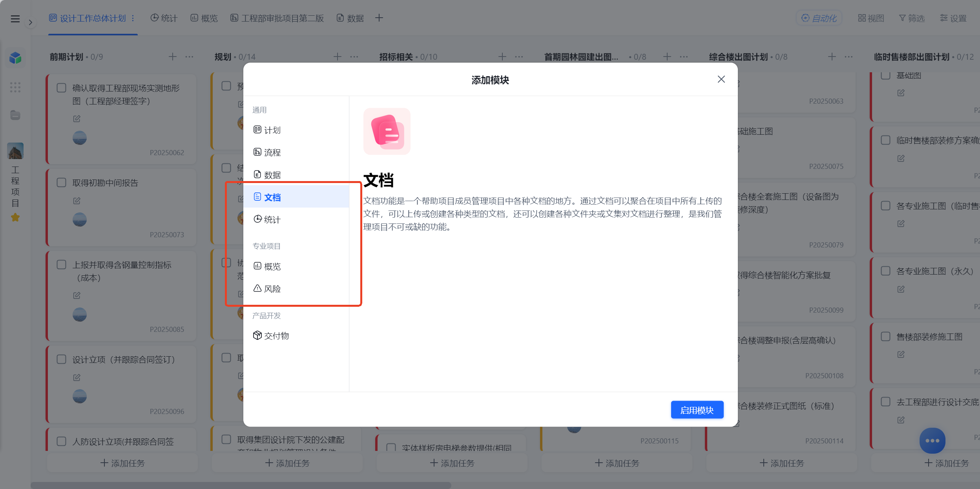The image size is (980, 489).
Task: Click 添加任务 under 规划 column
Action: click(287, 463)
